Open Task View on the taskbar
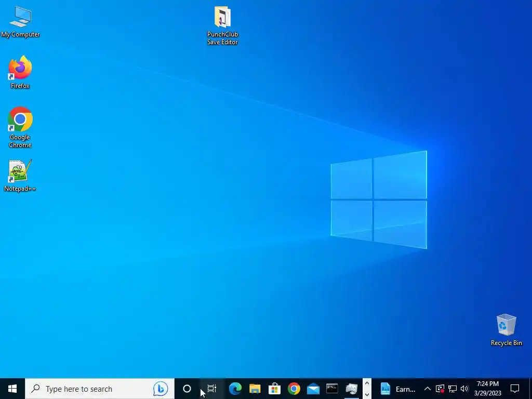Screen dimensions: 532x399 click(212, 389)
